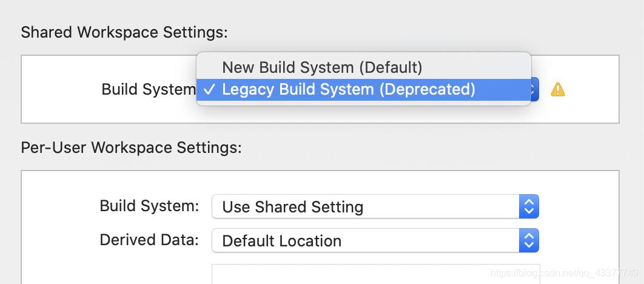Select New Build System (Default) option
Image resolution: width=644 pixels, height=284 pixels.
click(x=322, y=67)
